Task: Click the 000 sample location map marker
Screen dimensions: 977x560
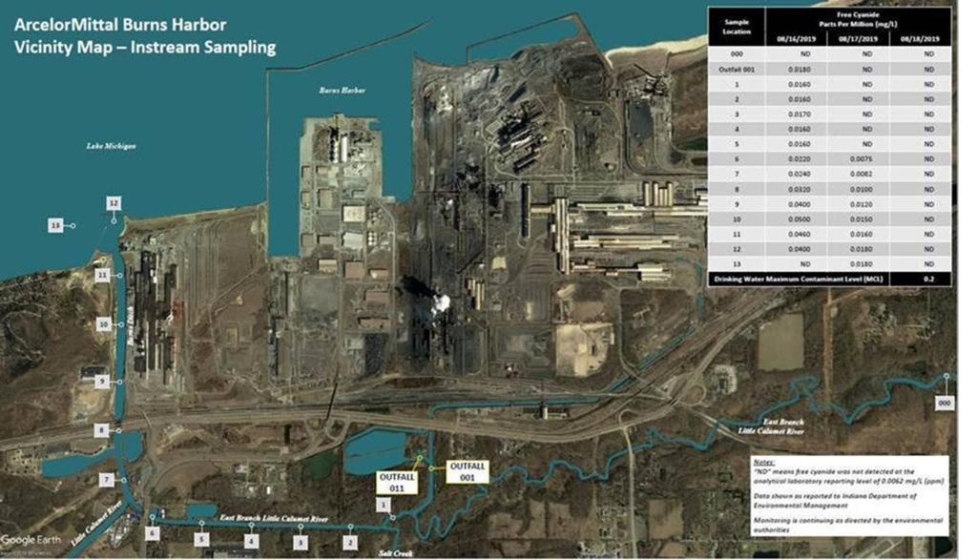Action: click(x=945, y=403)
